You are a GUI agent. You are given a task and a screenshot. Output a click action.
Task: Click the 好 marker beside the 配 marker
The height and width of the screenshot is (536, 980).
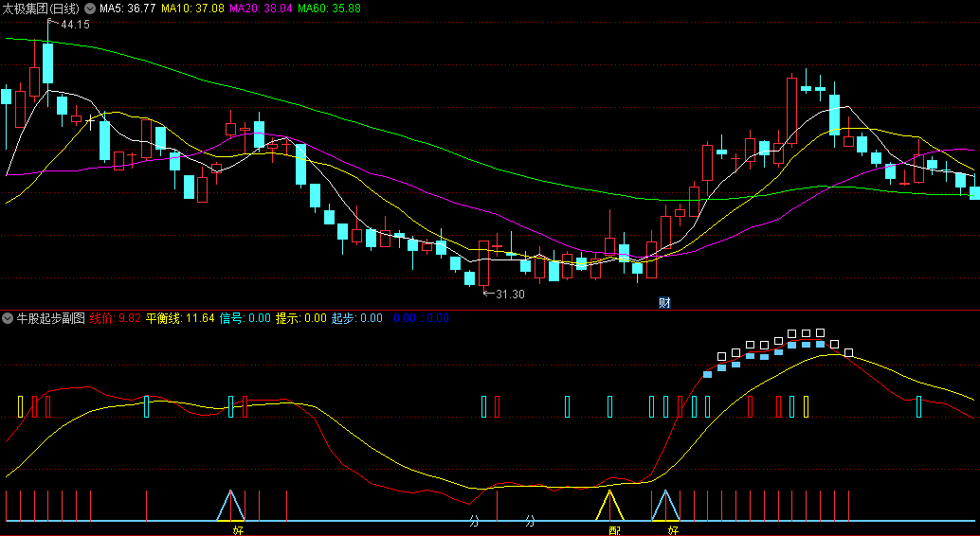[673, 530]
